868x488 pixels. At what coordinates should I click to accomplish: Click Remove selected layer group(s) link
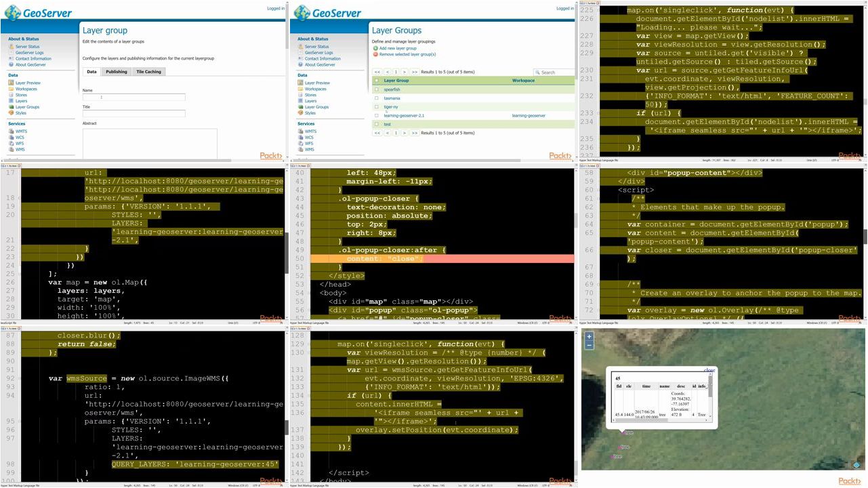point(407,54)
